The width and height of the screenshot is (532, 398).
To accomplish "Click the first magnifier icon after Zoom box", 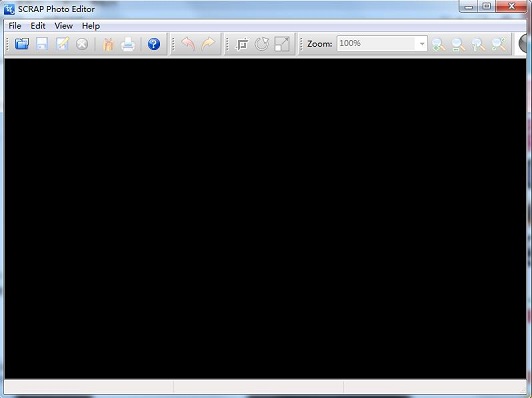I will 438,44.
